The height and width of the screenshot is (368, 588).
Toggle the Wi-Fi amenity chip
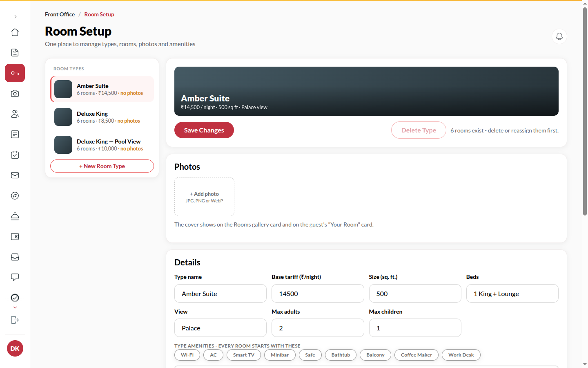pyautogui.click(x=187, y=355)
